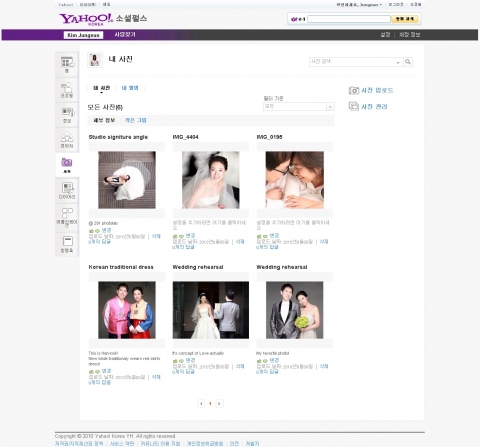480x447 pixels.
Task: Switch to the My Albums tab
Action: 130,88
